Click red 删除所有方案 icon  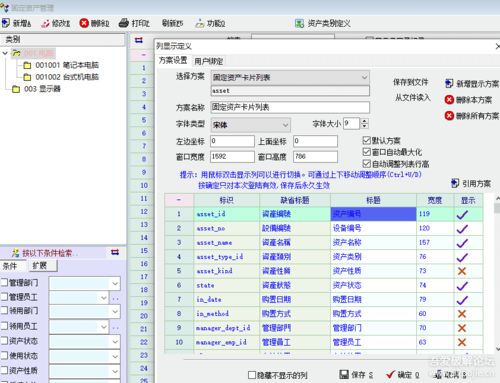(449, 116)
